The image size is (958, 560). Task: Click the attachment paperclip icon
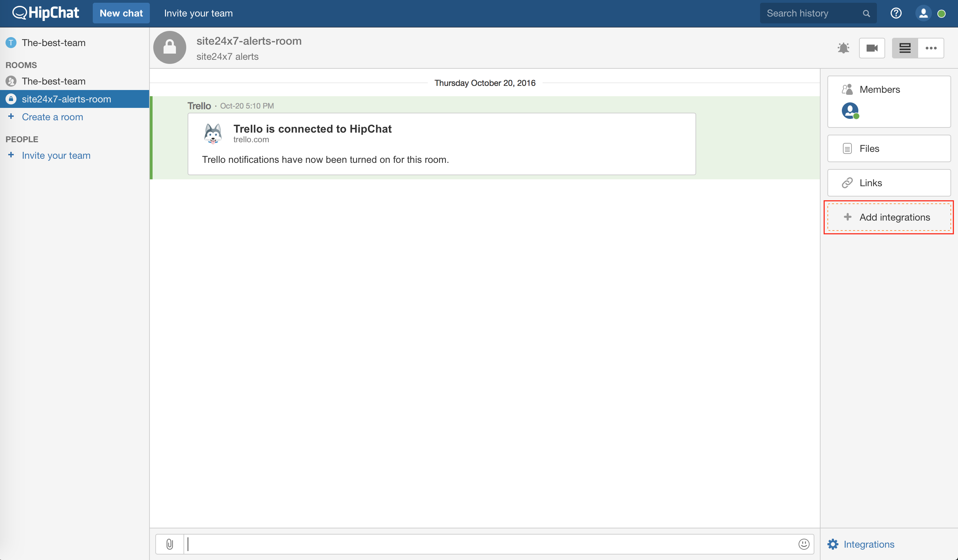point(169,544)
